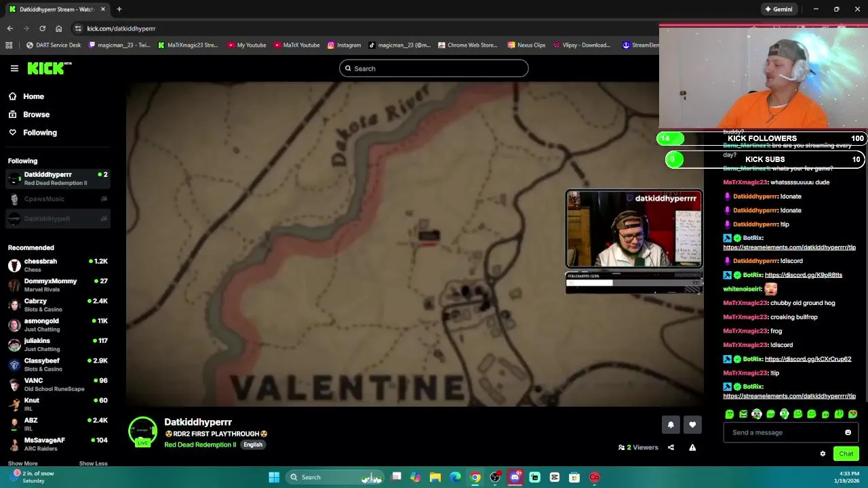Open the emoji picker in the chat box
The image size is (868, 488).
point(848,432)
